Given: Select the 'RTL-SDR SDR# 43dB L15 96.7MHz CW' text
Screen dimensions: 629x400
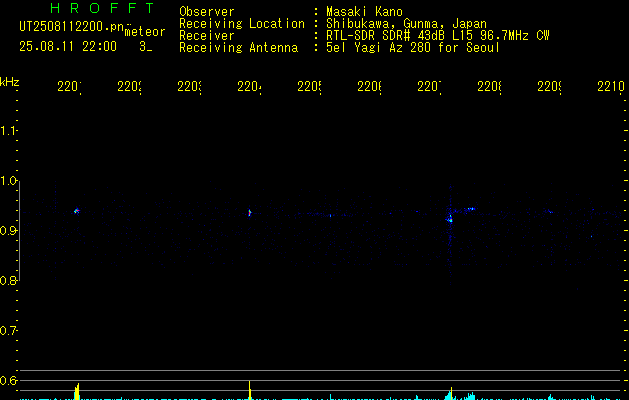Looking at the screenshot, I should pyautogui.click(x=438, y=36).
